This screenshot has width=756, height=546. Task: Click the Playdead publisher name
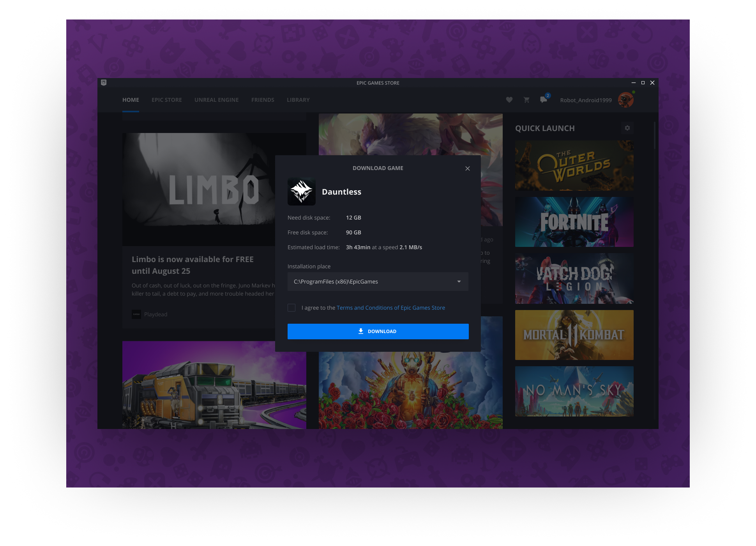(155, 314)
